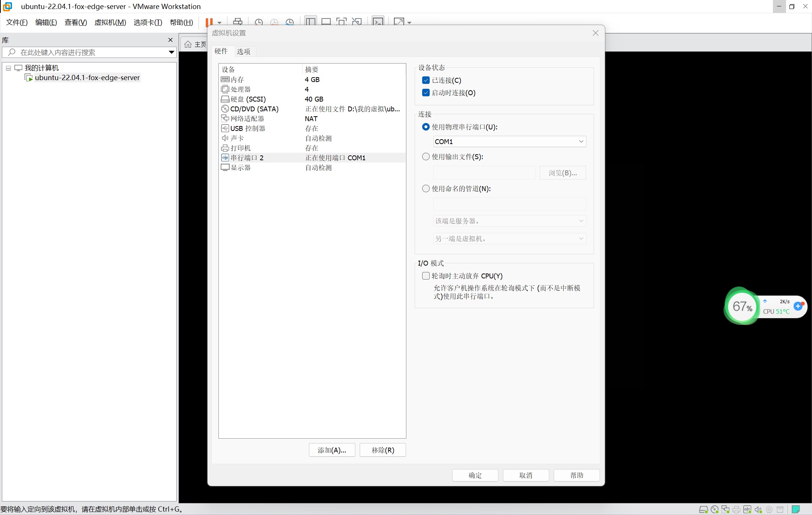The width and height of the screenshot is (812, 515).
Task: Open the 文件(F) menu
Action: coord(17,22)
